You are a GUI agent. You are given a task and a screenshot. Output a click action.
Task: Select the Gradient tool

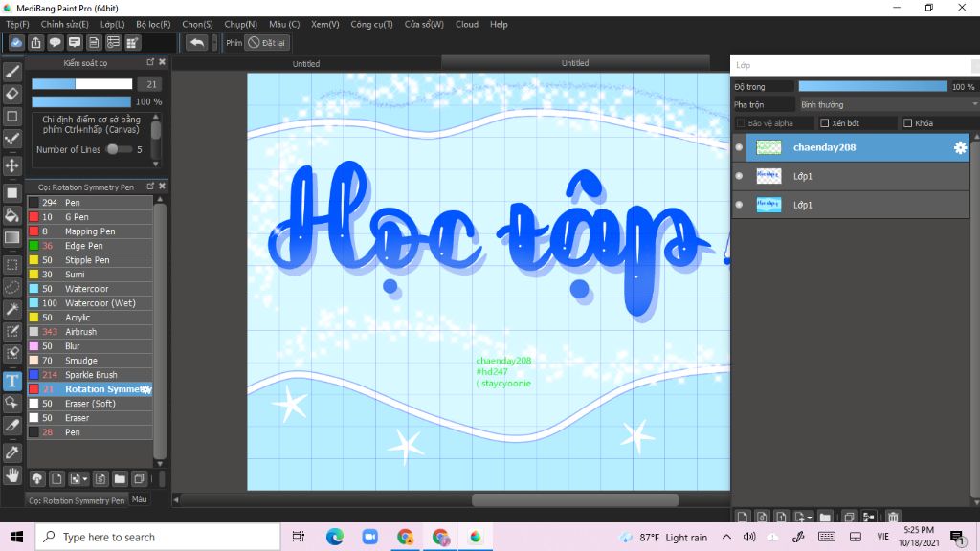click(11, 237)
